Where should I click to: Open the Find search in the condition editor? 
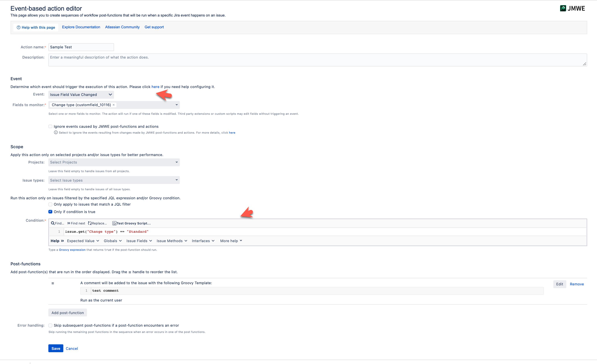click(57, 223)
